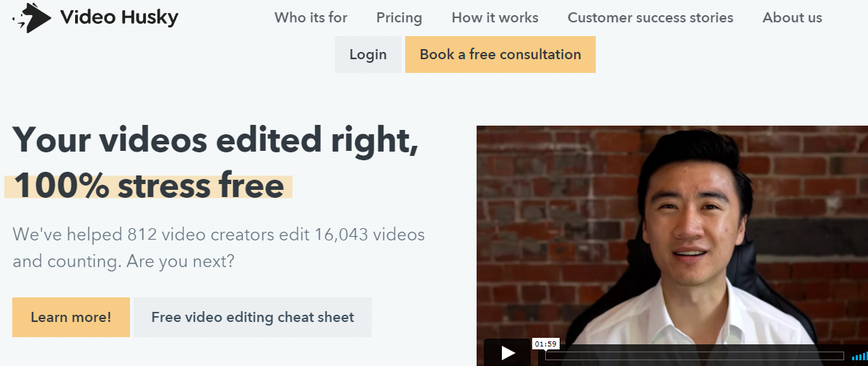This screenshot has width=868, height=366.
Task: Click the highlighted '100% stress free' text
Action: pos(149,186)
